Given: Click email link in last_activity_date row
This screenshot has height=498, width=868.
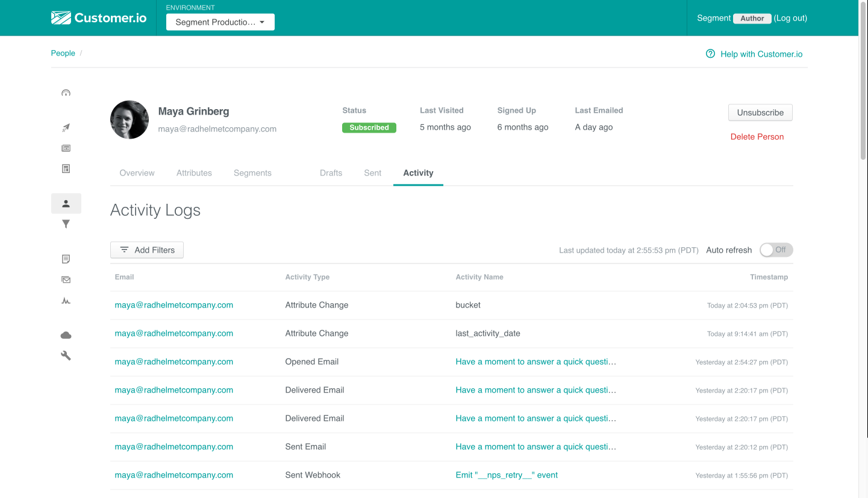Looking at the screenshot, I should click(174, 333).
